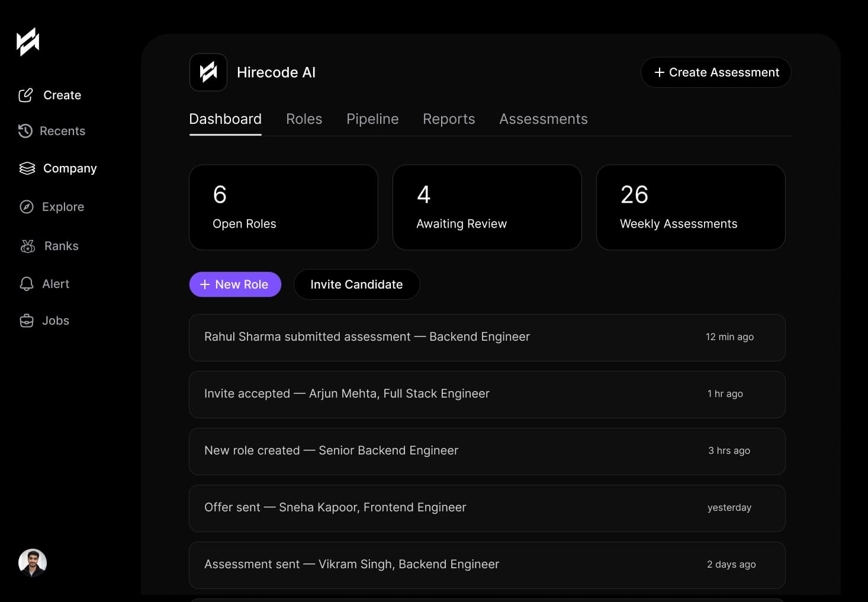The height and width of the screenshot is (602, 868).
Task: Switch to the Assessments tab
Action: [544, 119]
